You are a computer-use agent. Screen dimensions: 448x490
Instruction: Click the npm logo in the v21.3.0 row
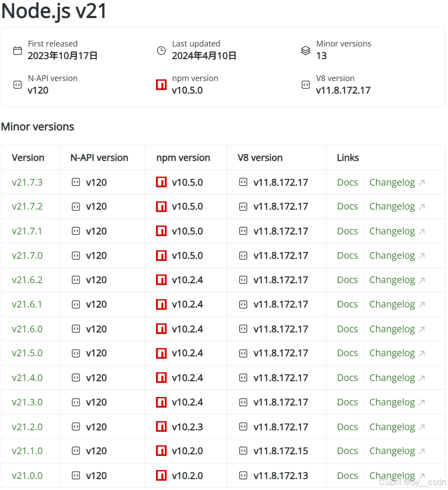161,402
